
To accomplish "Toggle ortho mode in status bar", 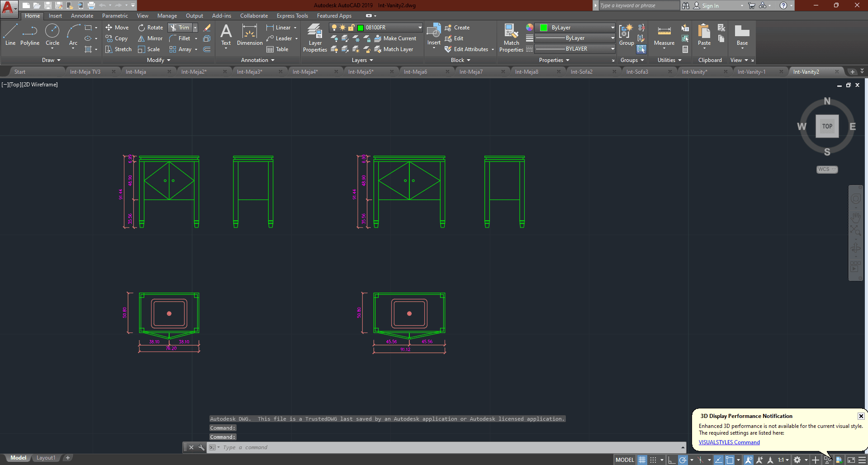I will pos(672,460).
